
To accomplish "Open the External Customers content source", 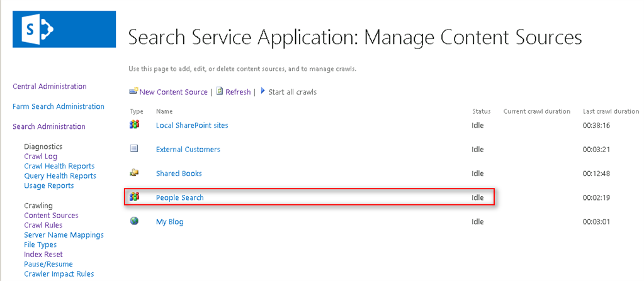I will (x=188, y=150).
